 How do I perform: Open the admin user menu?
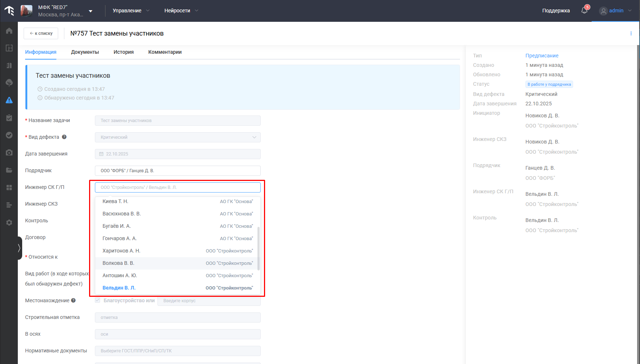pyautogui.click(x=616, y=11)
